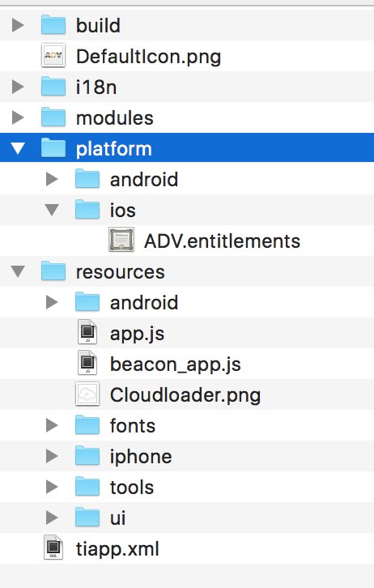Click the build folder icon

pos(53,25)
